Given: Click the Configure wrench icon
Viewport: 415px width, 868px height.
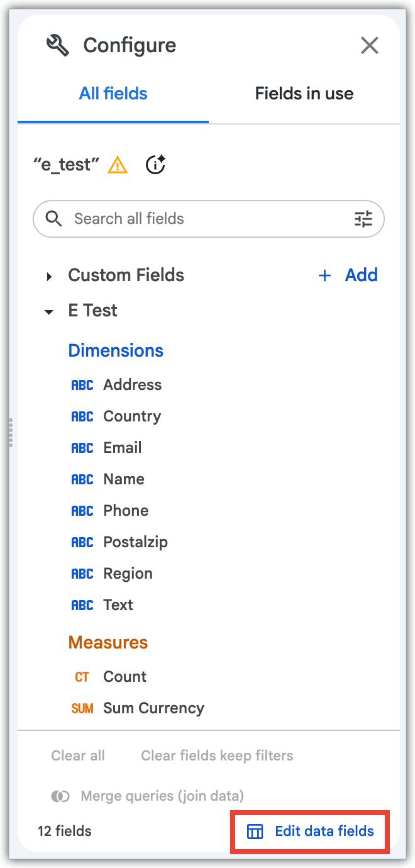Looking at the screenshot, I should click(58, 45).
